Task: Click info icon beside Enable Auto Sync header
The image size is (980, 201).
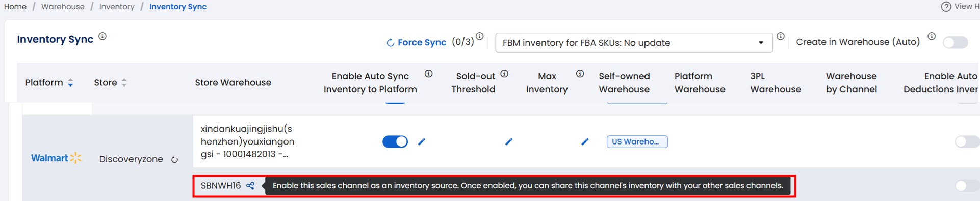Action: tap(429, 74)
